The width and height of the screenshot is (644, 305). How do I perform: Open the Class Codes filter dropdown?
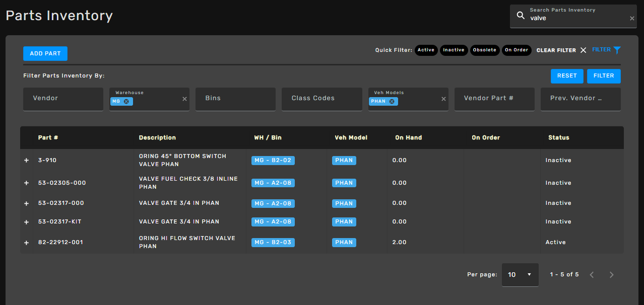322,99
